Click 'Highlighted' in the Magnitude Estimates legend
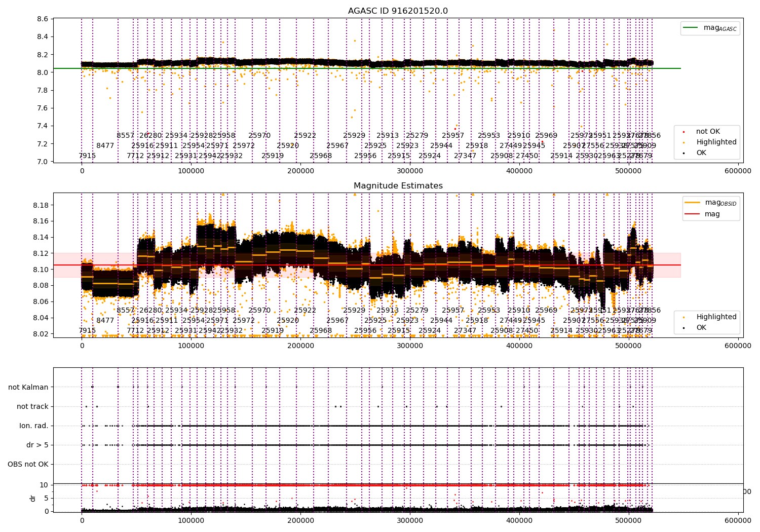The width and height of the screenshot is (760, 532). (x=716, y=317)
